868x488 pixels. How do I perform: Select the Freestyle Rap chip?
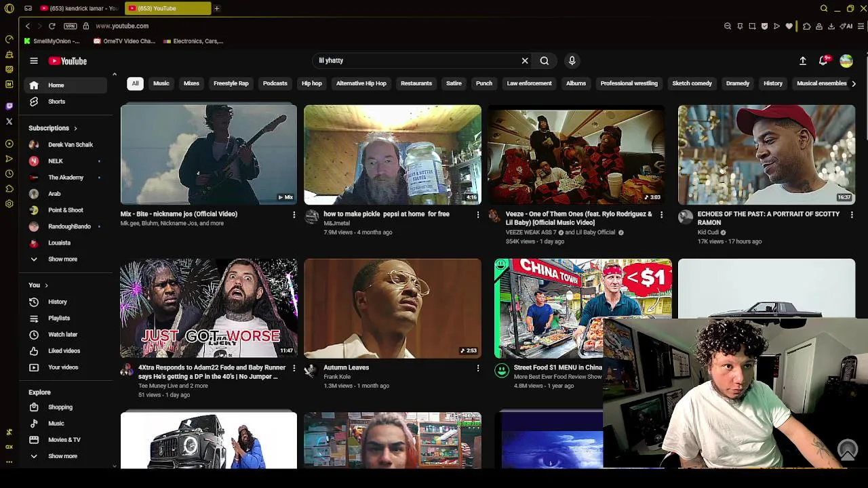click(x=231, y=83)
